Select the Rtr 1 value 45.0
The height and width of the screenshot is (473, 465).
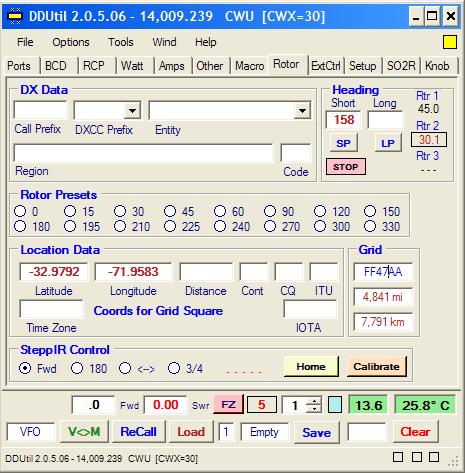(x=428, y=109)
